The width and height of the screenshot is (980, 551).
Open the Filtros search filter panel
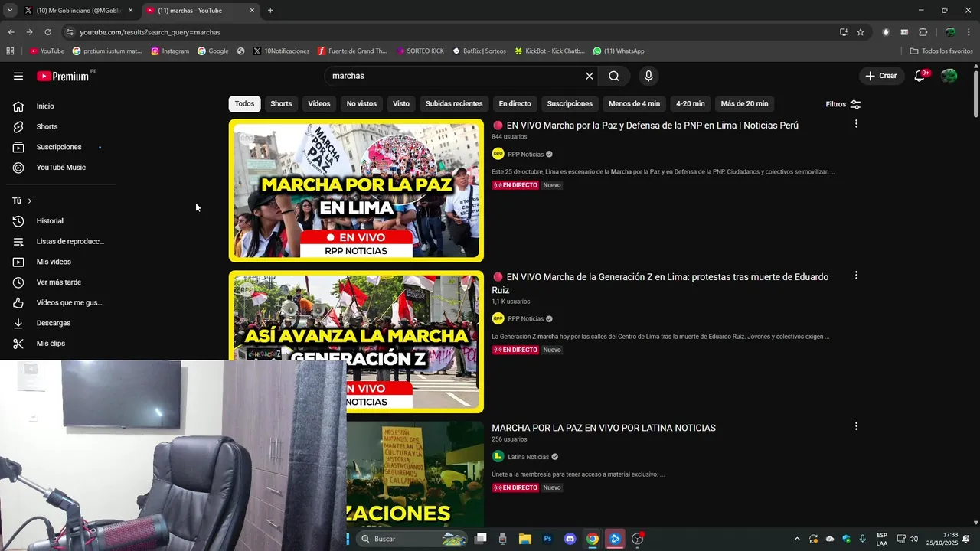click(843, 104)
